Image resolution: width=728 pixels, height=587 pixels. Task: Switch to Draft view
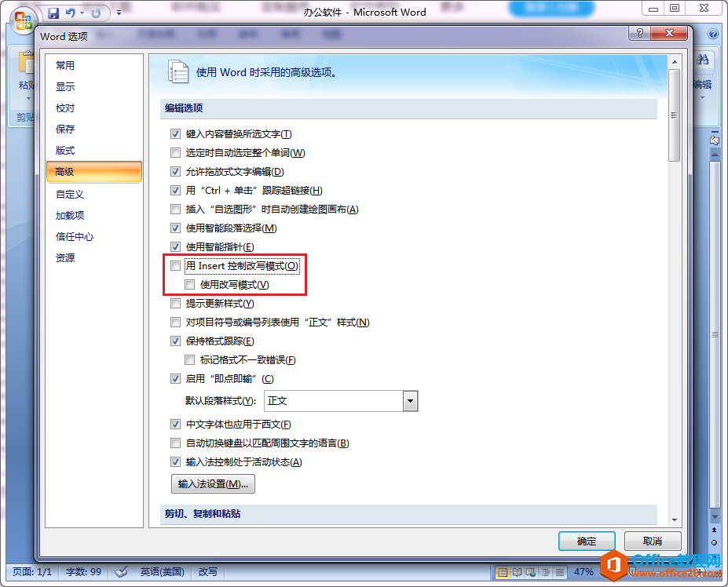coord(560,572)
